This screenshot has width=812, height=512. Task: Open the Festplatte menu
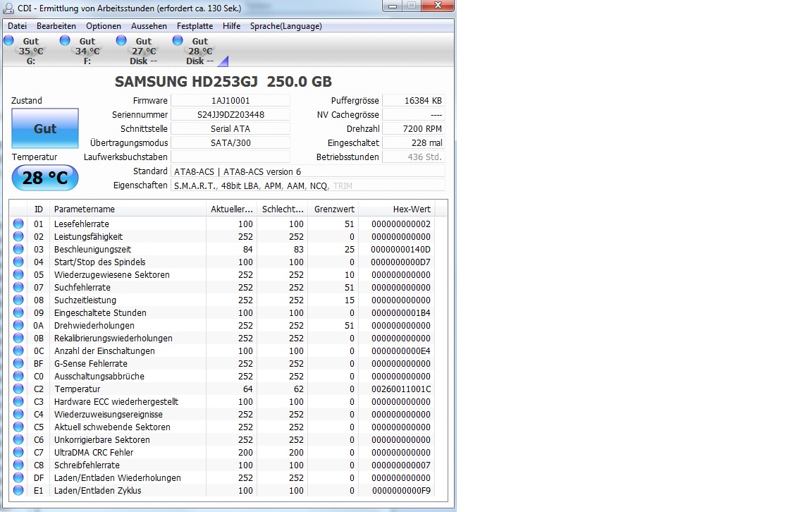pyautogui.click(x=195, y=26)
